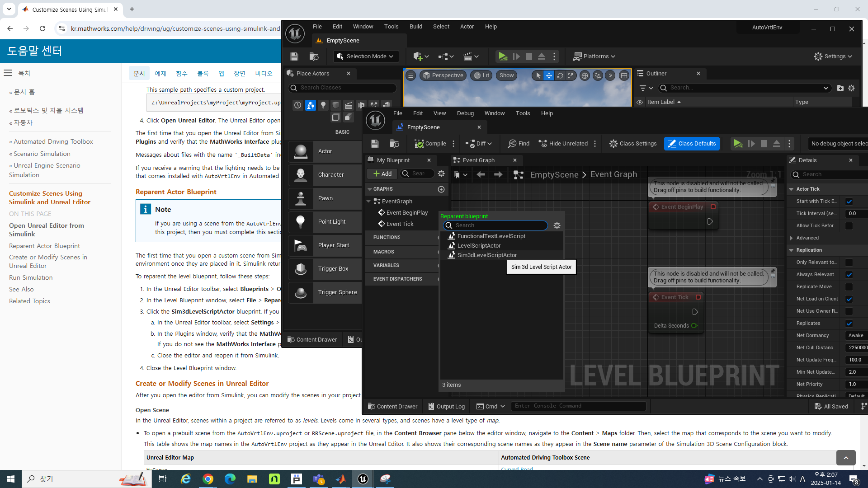Open Debug menu in blueprint editor

[465, 113]
